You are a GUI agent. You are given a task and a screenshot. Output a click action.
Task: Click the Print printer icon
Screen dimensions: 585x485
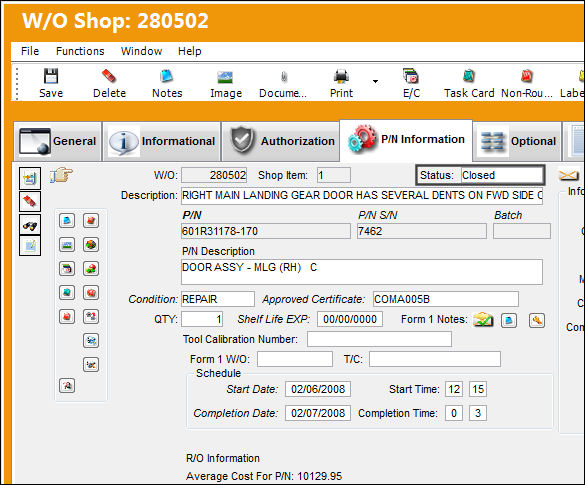(x=341, y=76)
